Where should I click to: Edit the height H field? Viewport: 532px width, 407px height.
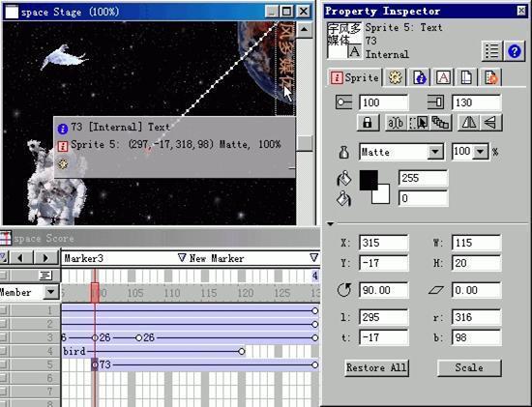(476, 263)
